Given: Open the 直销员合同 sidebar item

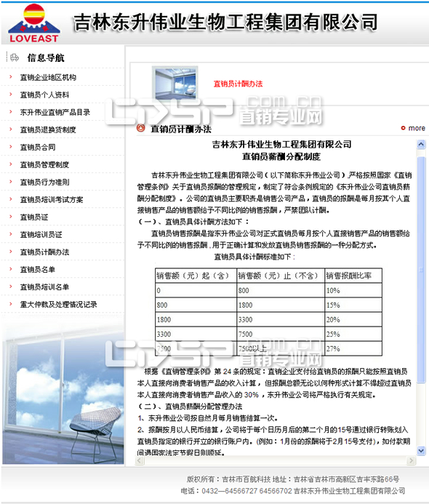Looking at the screenshot, I should click(x=38, y=147).
